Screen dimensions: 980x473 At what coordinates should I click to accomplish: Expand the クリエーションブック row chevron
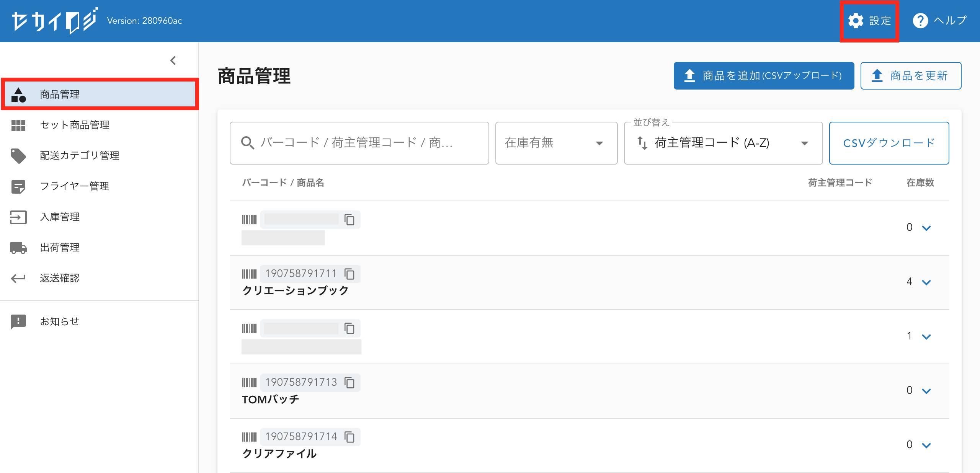[926, 282]
